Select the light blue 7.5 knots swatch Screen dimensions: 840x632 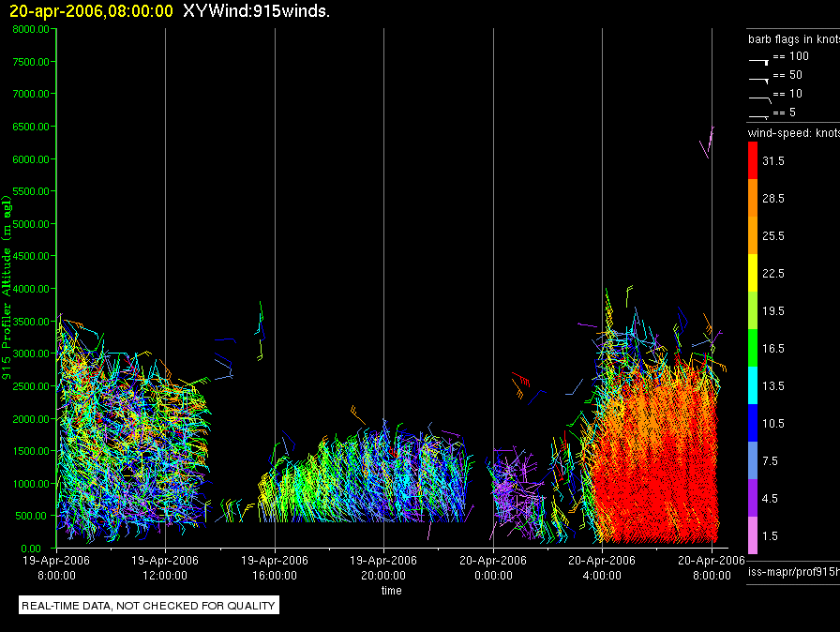coord(753,460)
